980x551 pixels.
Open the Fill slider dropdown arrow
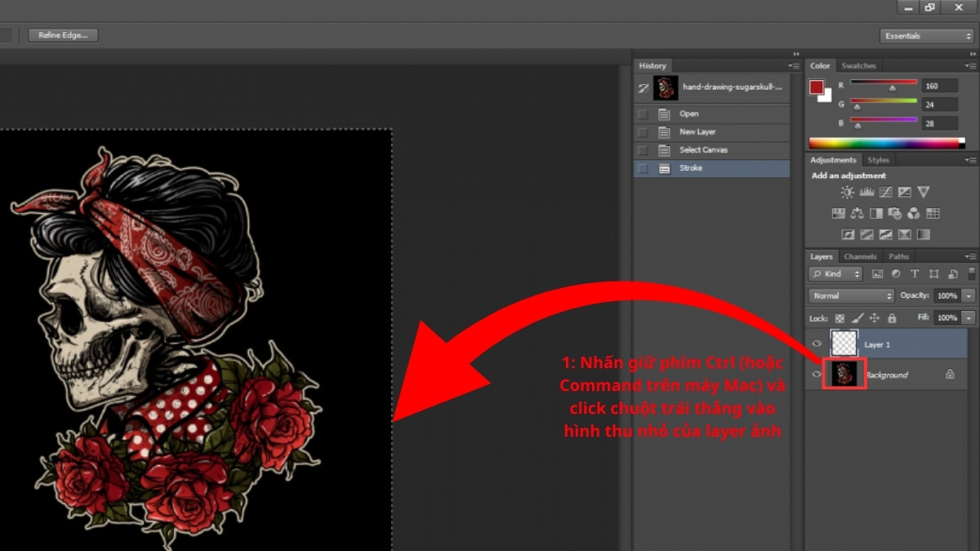969,318
